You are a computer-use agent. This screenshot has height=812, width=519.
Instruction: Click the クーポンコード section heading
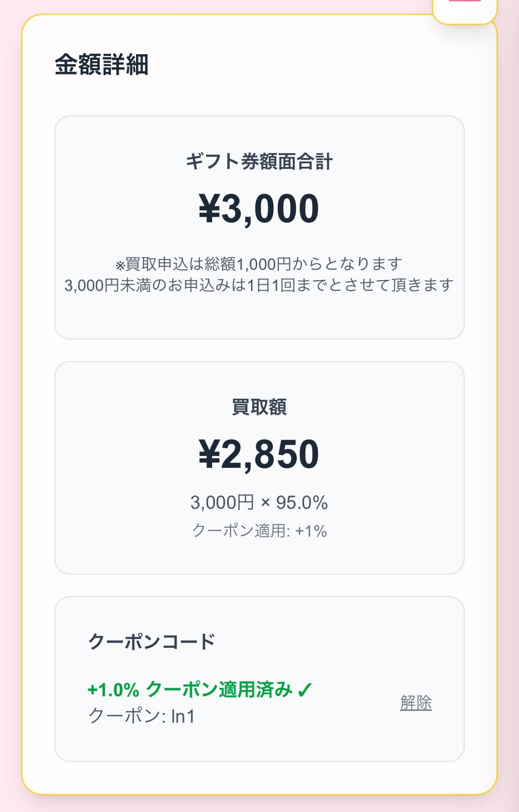point(151,642)
